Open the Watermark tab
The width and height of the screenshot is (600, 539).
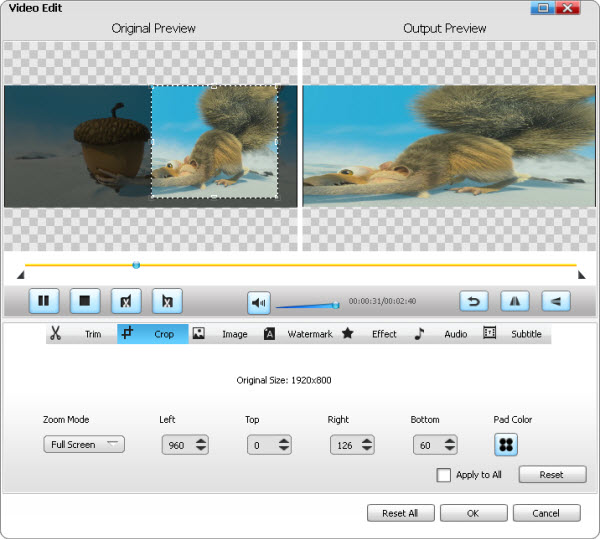pos(298,334)
